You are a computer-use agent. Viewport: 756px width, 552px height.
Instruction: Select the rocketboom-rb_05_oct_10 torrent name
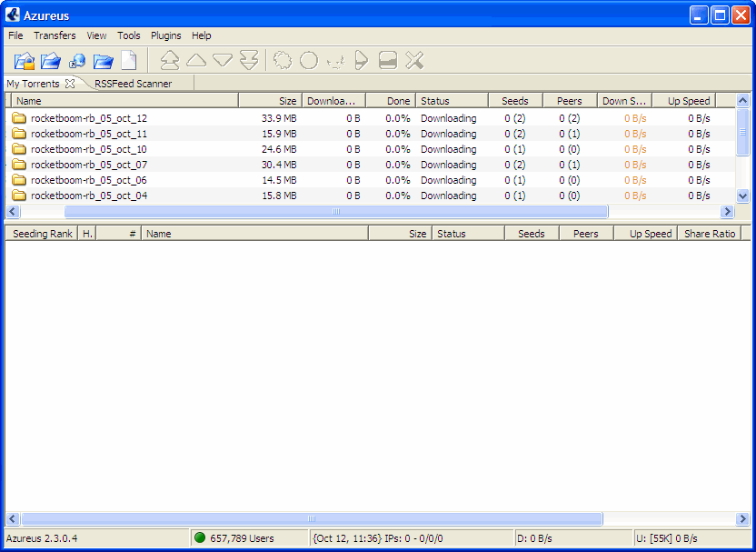click(x=89, y=149)
